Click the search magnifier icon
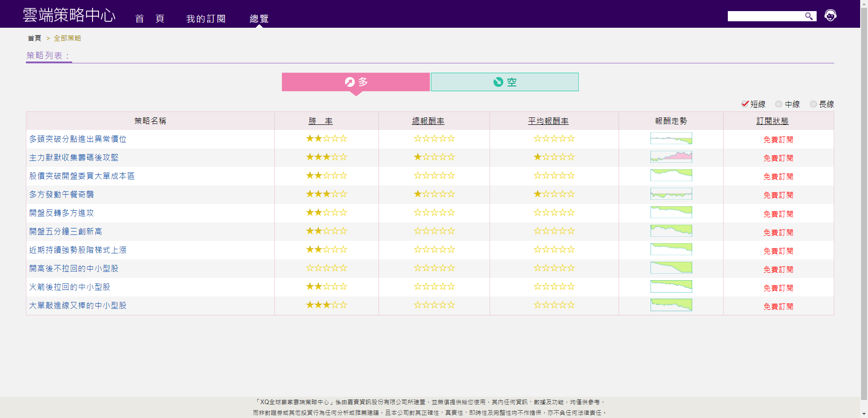 click(809, 16)
